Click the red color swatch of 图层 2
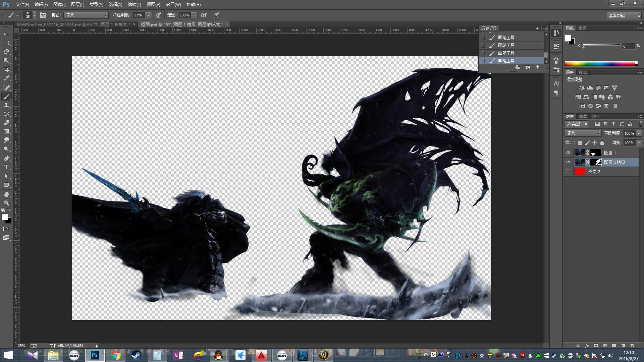The width and height of the screenshot is (644, 362). pyautogui.click(x=580, y=171)
